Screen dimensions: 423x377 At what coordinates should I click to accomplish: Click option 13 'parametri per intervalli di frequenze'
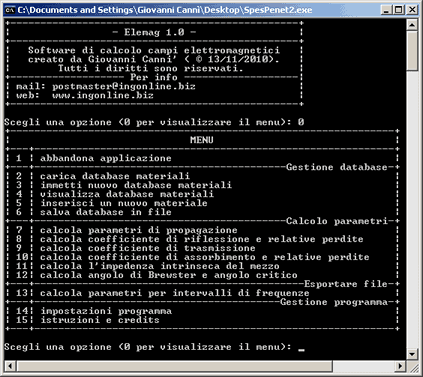click(175, 293)
